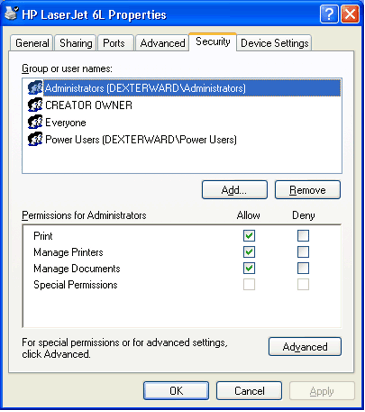Uncheck Allow for Print permission
Screen dimensions: 365x412
tap(249, 236)
